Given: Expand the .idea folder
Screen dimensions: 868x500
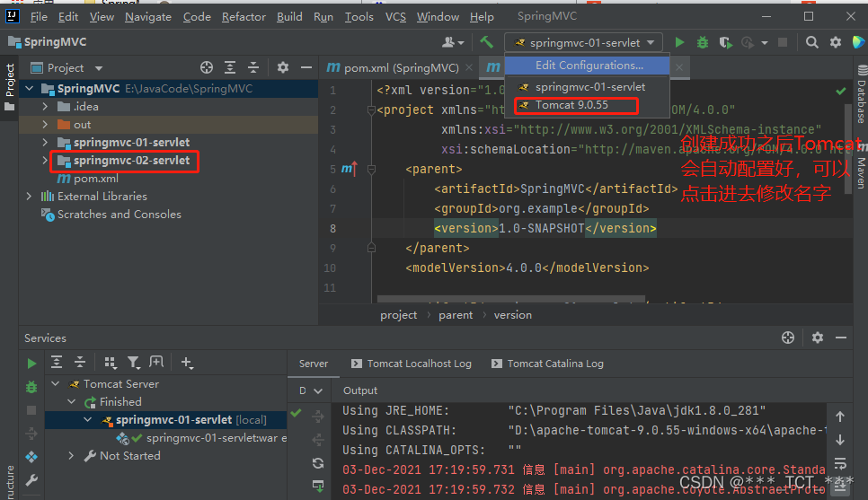Looking at the screenshot, I should [x=46, y=106].
